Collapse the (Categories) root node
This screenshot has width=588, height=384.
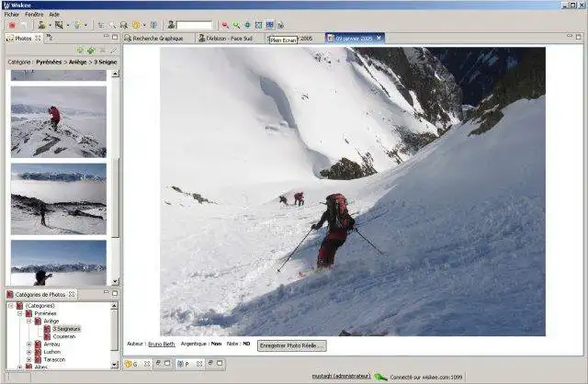pyautogui.click(x=11, y=306)
